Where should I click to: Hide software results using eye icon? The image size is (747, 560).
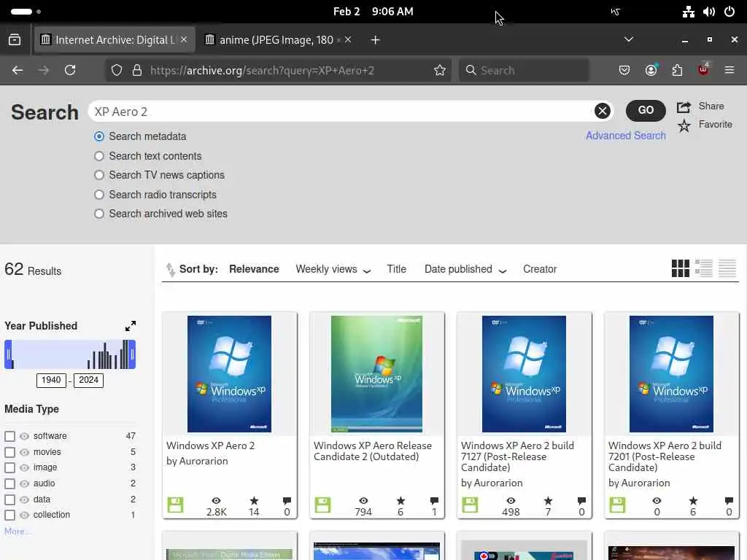click(x=24, y=436)
